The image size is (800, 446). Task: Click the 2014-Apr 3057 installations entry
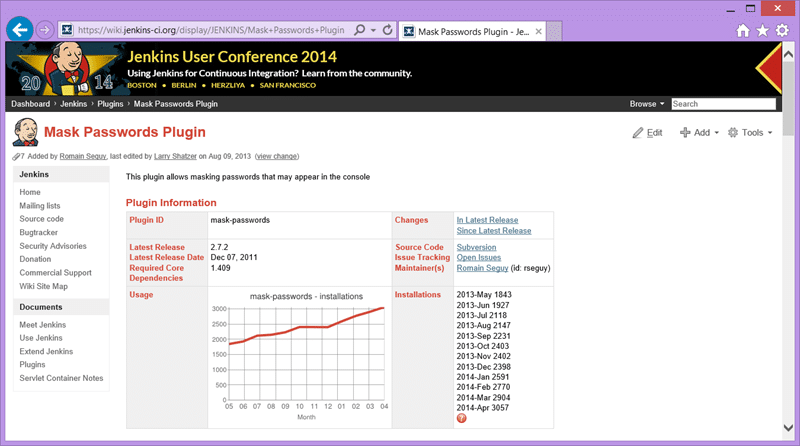pyautogui.click(x=483, y=408)
